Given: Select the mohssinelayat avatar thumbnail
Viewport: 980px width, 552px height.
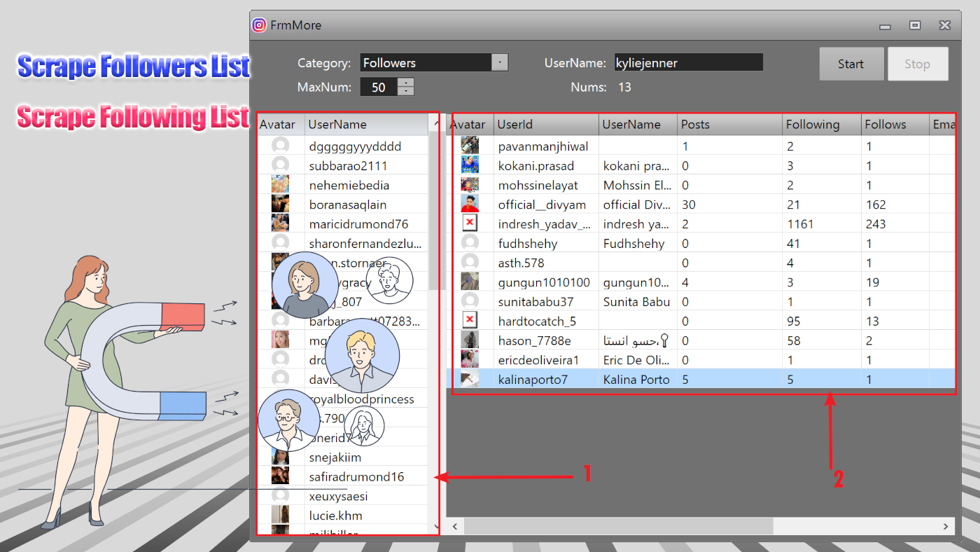Looking at the screenshot, I should (x=470, y=185).
